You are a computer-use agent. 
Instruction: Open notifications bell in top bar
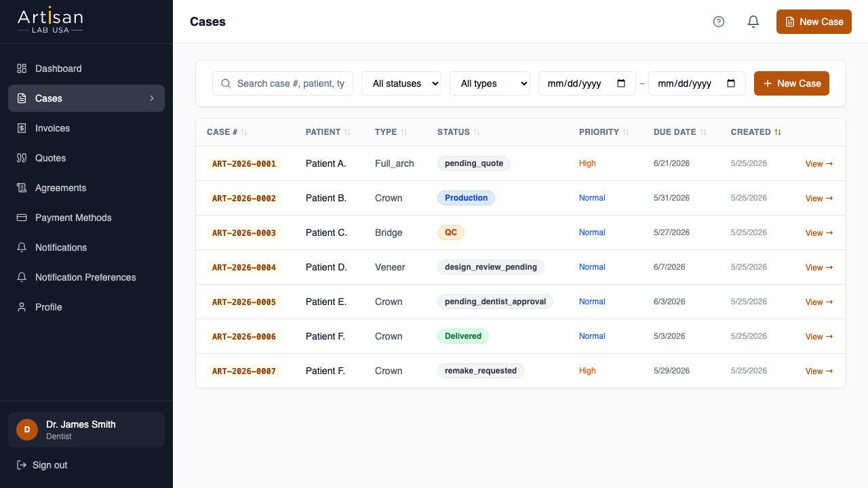(x=753, y=22)
